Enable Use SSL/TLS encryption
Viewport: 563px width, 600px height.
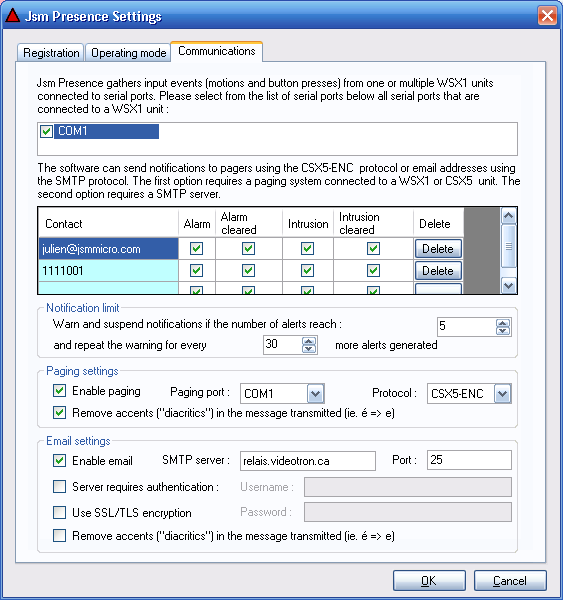[x=59, y=512]
